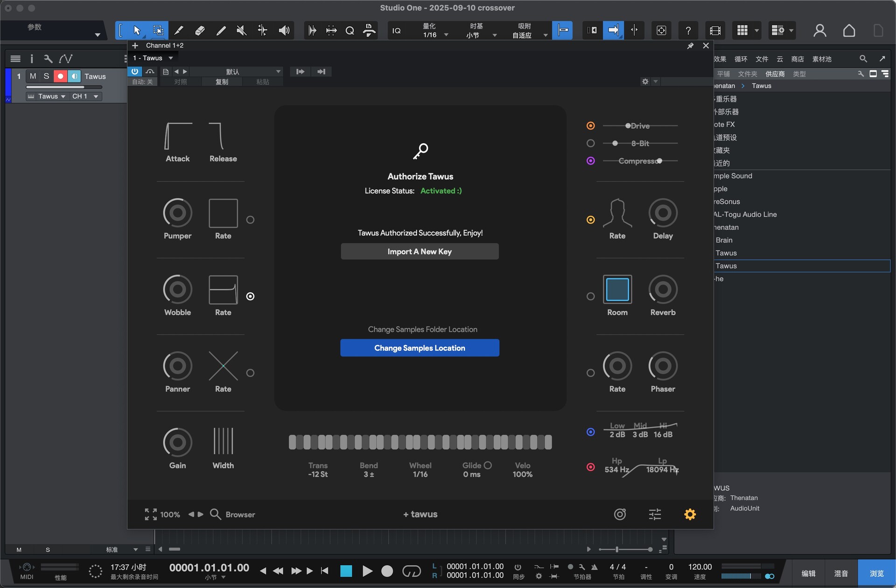
Task: Select the Mute tool
Action: (x=241, y=30)
